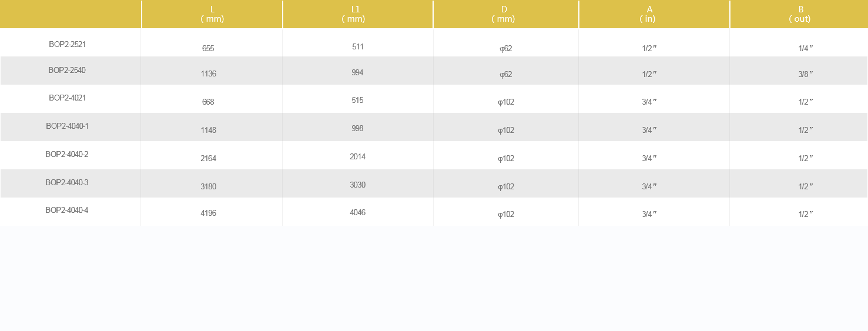The image size is (868, 331).
Task: Click the BOP2-4040-1 model label
Action: click(x=68, y=126)
